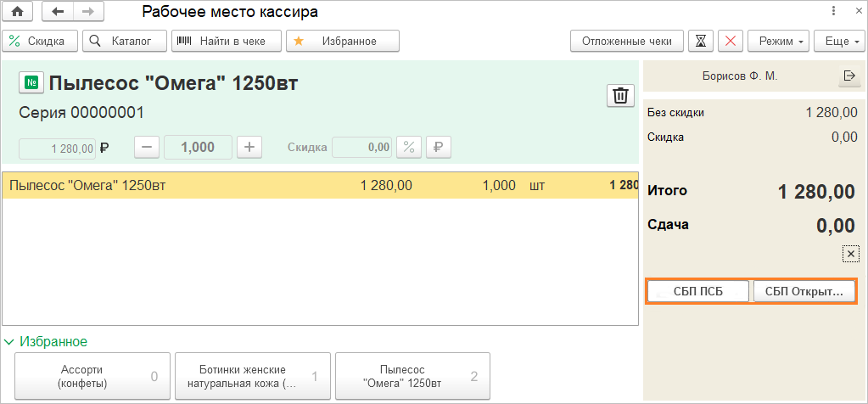
Task: Click the Скидка amount field
Action: [361, 148]
